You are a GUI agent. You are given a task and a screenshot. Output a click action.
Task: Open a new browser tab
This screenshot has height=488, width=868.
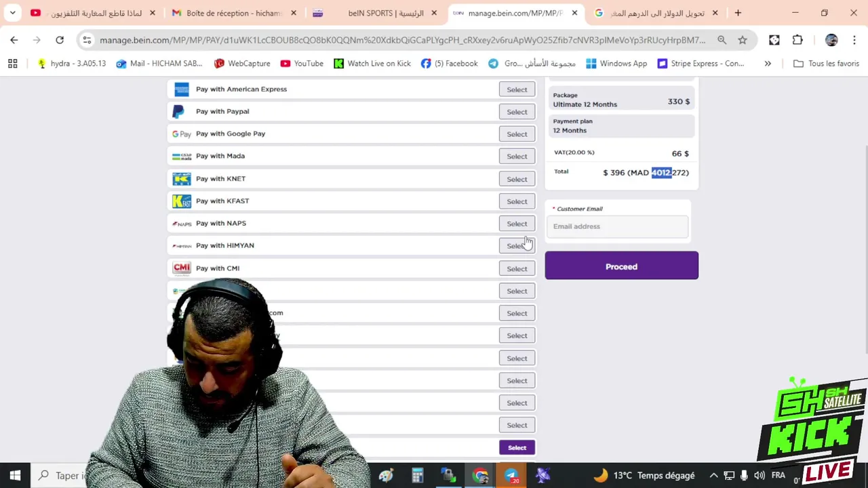tap(737, 13)
